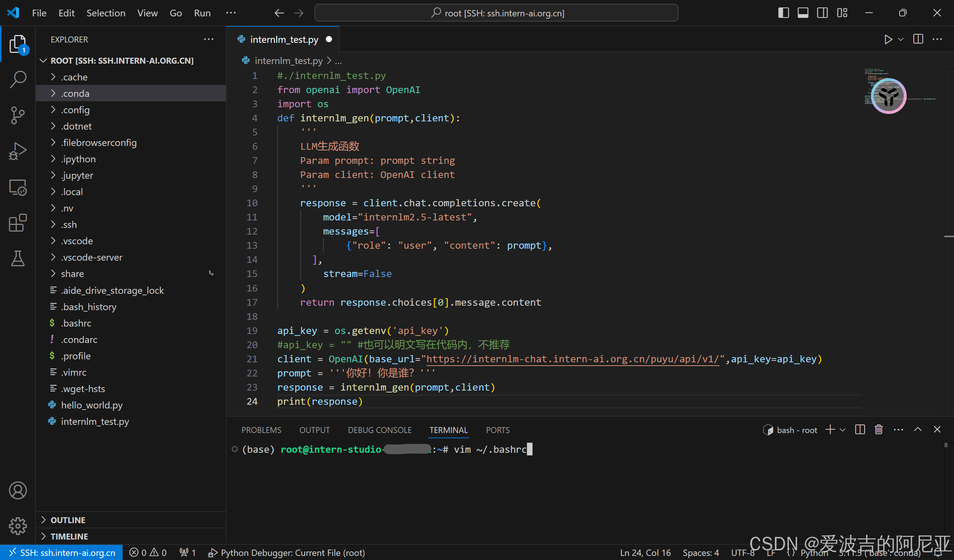Toggle primary side bar visibility
This screenshot has height=560, width=954.
coord(783,13)
